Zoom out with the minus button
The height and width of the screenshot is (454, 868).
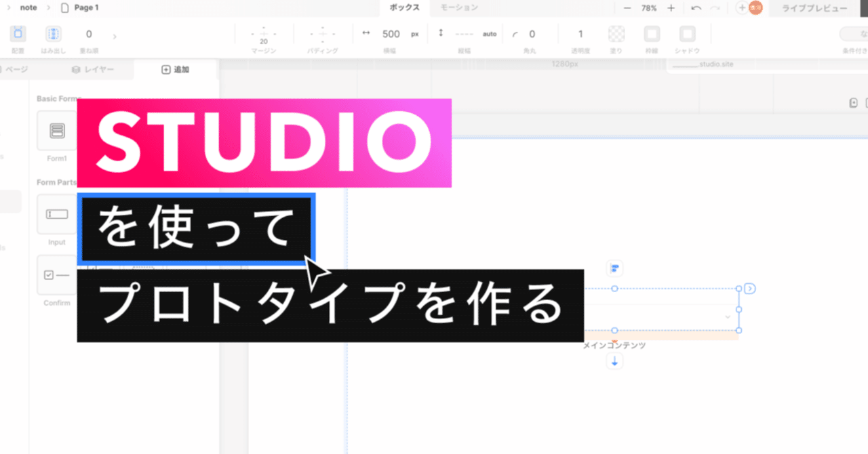[627, 8]
